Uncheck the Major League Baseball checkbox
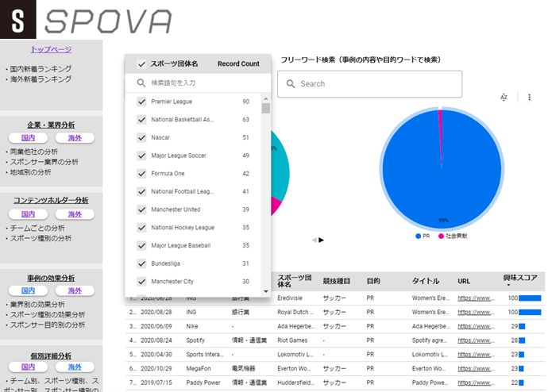 141,245
